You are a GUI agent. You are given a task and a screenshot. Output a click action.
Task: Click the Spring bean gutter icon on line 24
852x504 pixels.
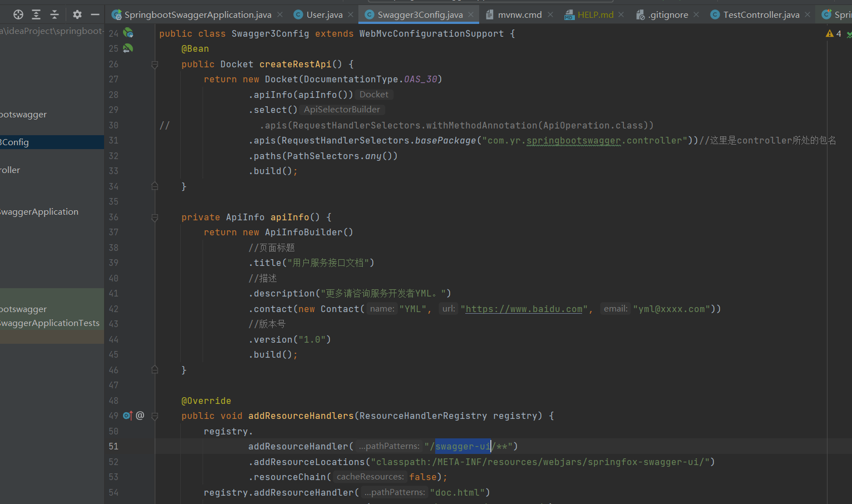coord(128,33)
